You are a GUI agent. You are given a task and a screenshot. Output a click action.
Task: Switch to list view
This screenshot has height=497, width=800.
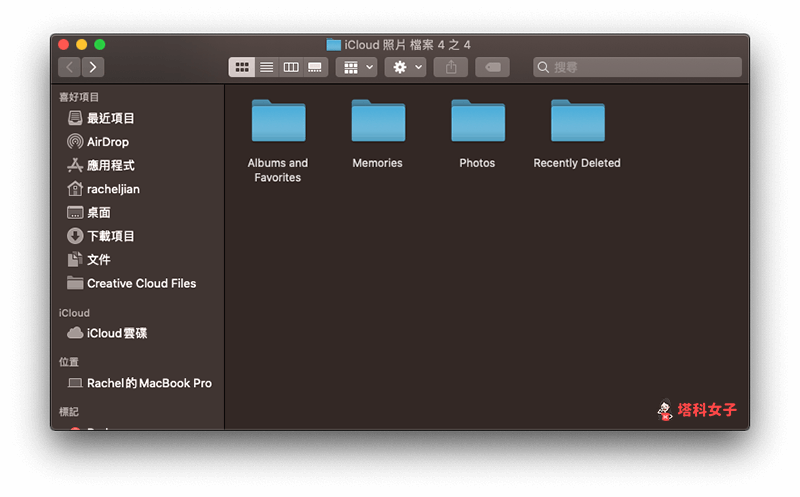[x=266, y=67]
